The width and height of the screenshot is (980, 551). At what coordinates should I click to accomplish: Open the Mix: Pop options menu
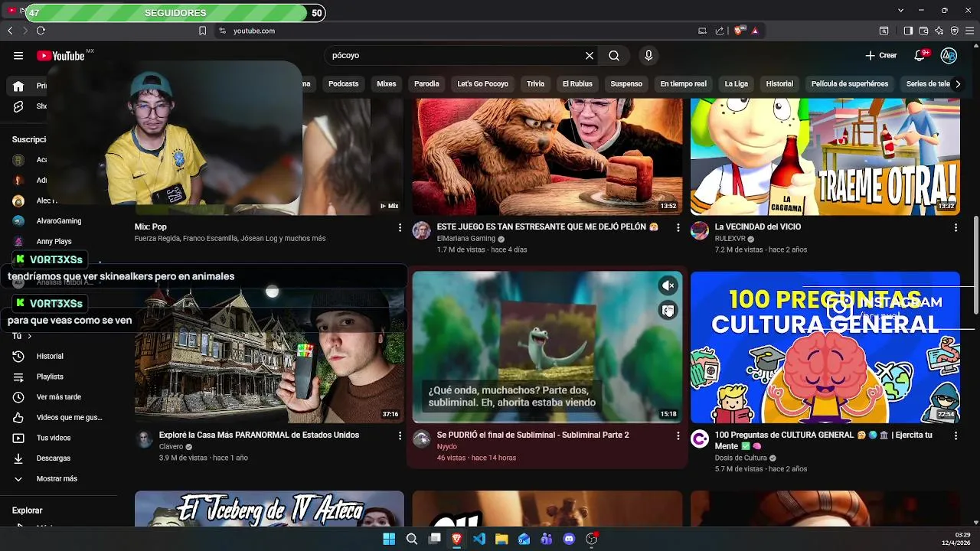(400, 227)
